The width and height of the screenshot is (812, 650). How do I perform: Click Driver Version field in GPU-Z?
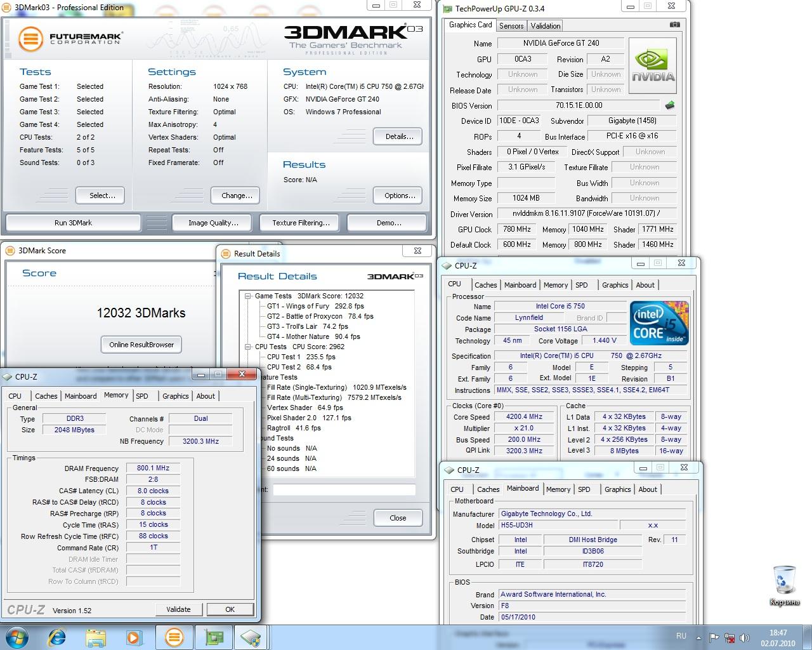tap(587, 214)
